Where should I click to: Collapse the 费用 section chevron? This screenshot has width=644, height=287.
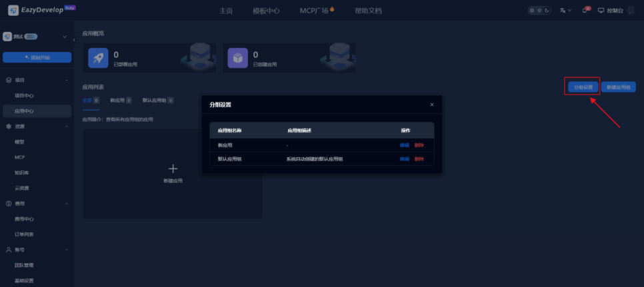(x=67, y=203)
